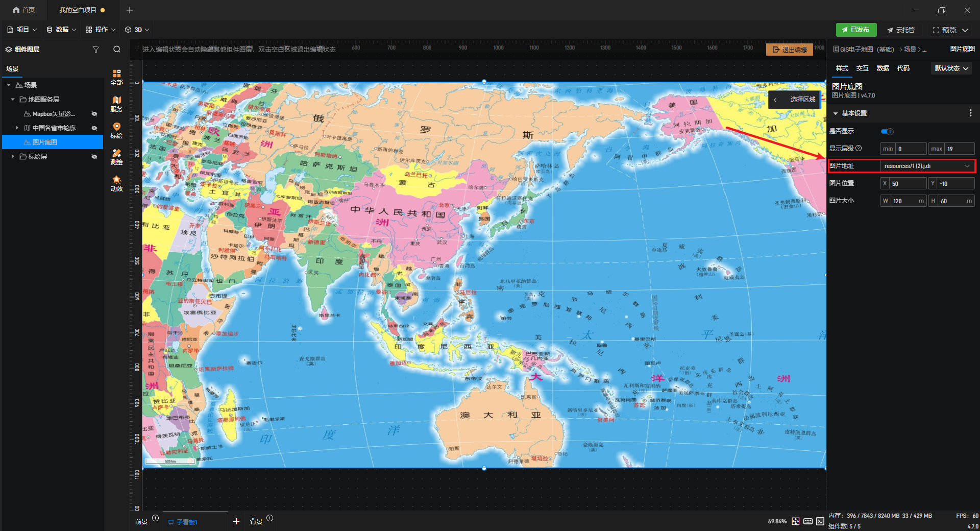This screenshot has height=531, width=980.
Task: Open the 数据 menu in top toolbar
Action: pos(61,30)
